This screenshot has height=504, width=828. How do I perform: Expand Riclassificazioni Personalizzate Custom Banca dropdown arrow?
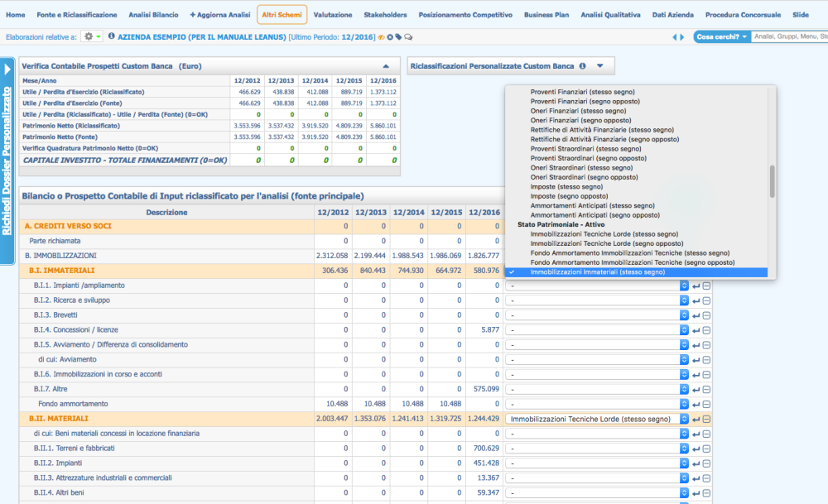[x=600, y=66]
